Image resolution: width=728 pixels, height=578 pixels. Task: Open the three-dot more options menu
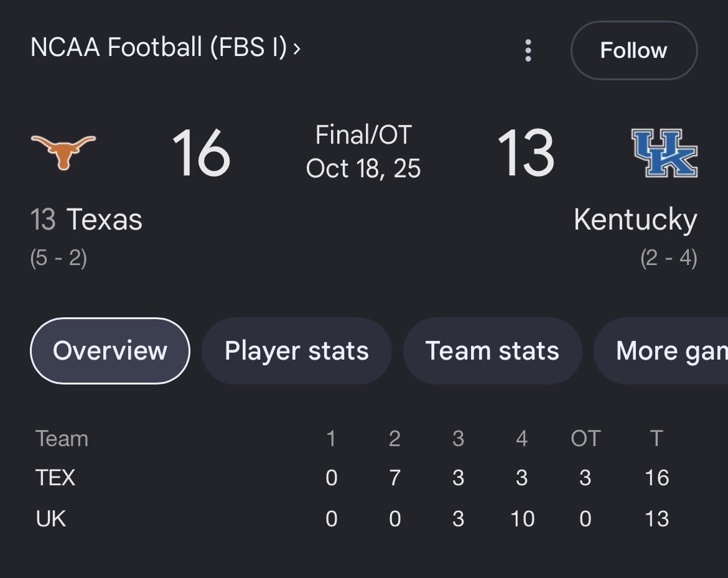(x=528, y=50)
